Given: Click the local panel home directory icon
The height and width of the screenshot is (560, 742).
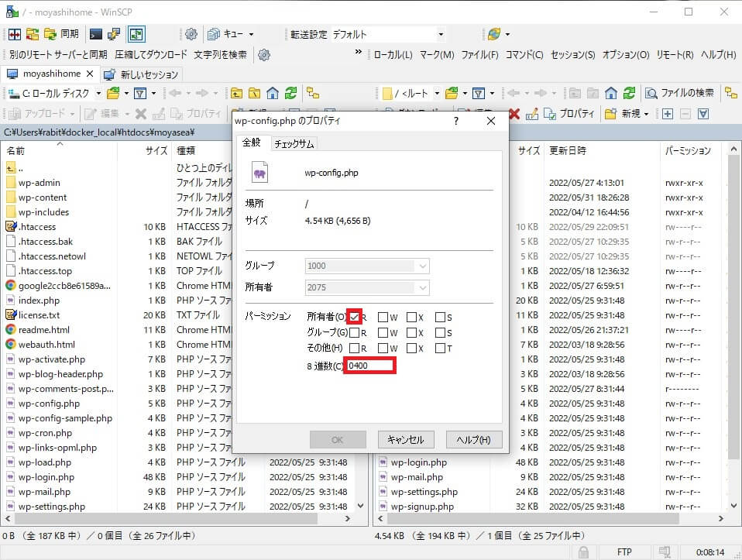Looking at the screenshot, I should pos(272,93).
